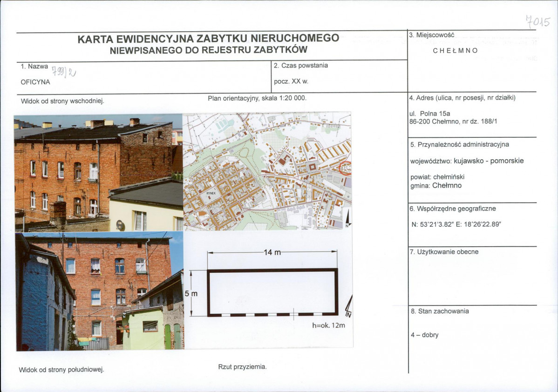Click the geographic coordinates value
Image resolution: width=558 pixels, height=392 pixels.
[456, 224]
